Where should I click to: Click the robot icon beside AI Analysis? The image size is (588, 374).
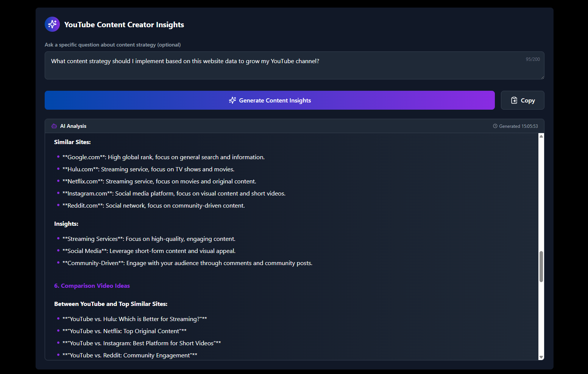54,126
